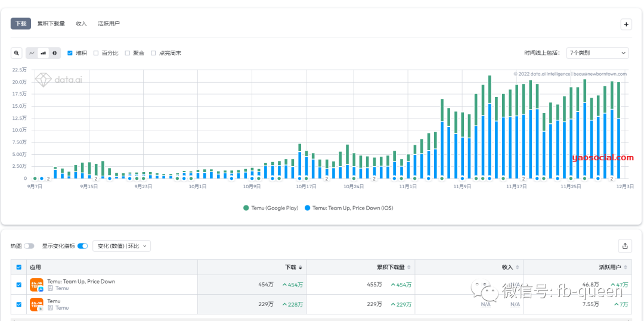The image size is (644, 321).
Task: Click the 7.55万 active users value
Action: pos(590,304)
